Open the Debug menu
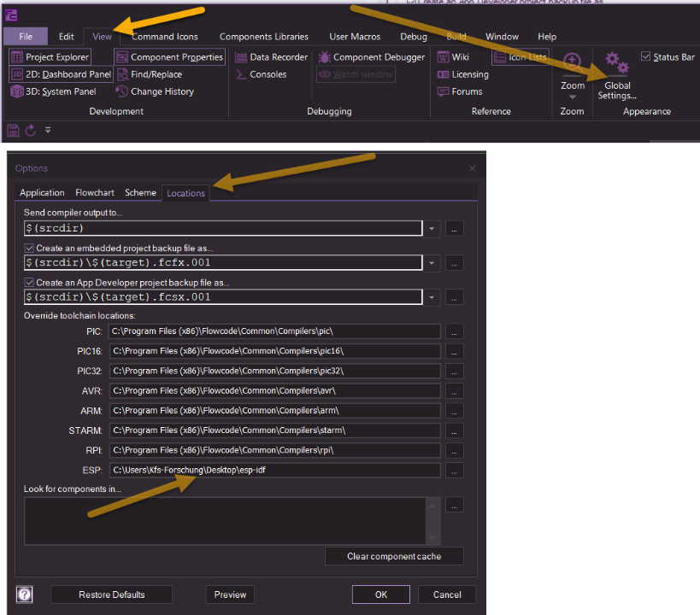Screen dimensions: 700x615 point(413,37)
